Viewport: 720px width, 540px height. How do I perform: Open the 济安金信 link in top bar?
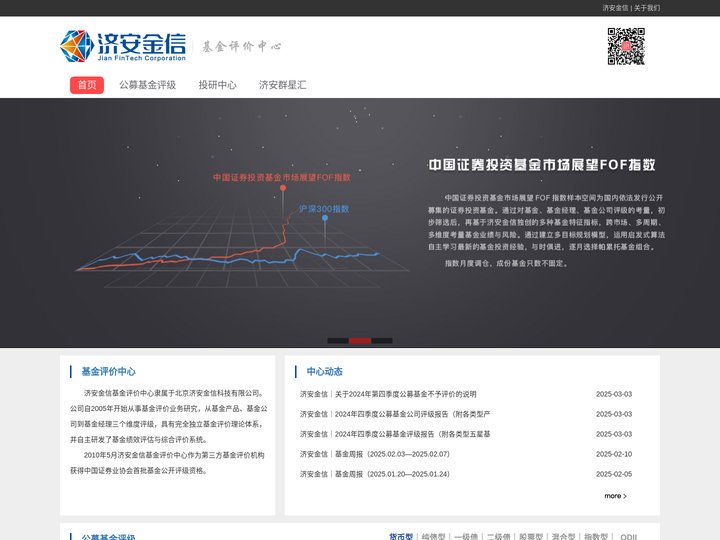pyautogui.click(x=615, y=8)
